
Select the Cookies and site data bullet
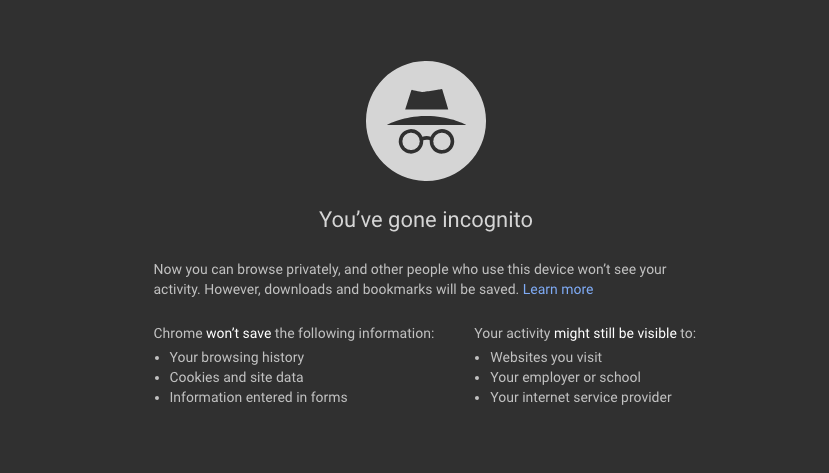[x=236, y=377]
